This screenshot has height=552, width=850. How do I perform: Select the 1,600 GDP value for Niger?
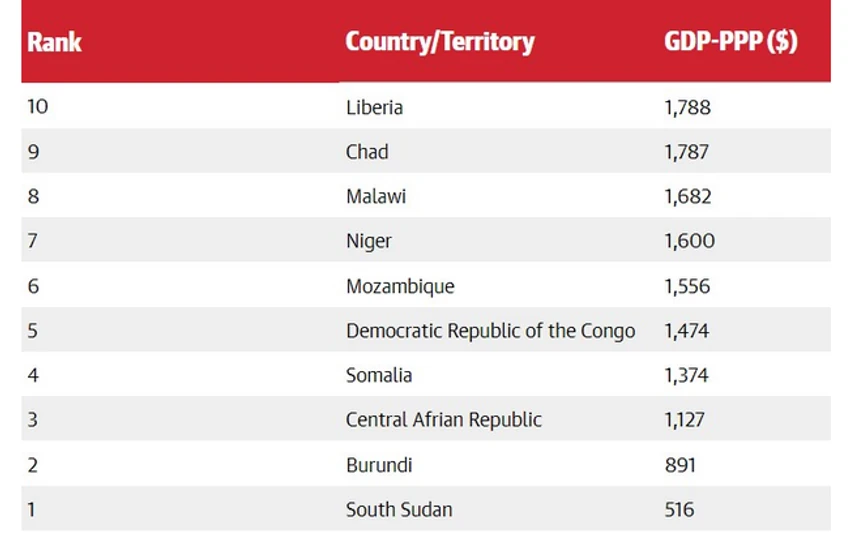point(690,241)
